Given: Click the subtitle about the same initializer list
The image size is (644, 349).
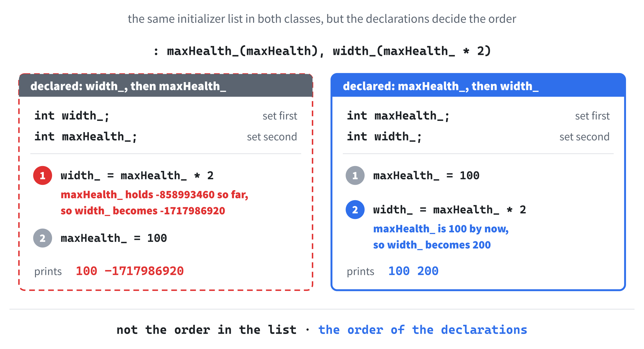Looking at the screenshot, I should pyautogui.click(x=322, y=19).
